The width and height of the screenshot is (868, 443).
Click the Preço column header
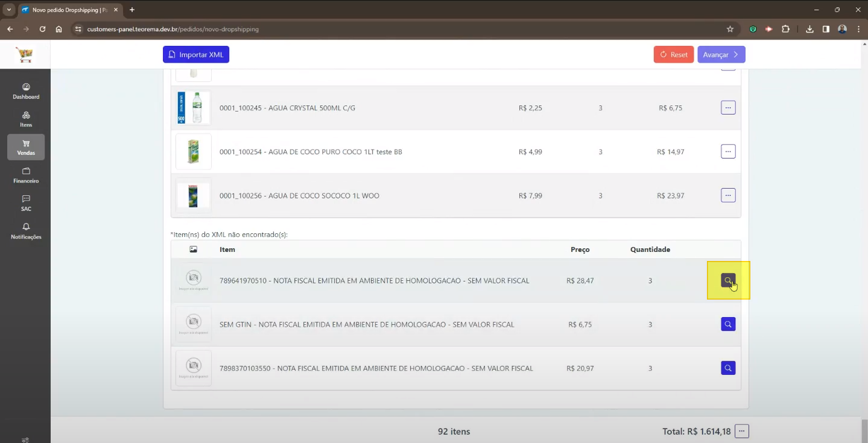[580, 249]
